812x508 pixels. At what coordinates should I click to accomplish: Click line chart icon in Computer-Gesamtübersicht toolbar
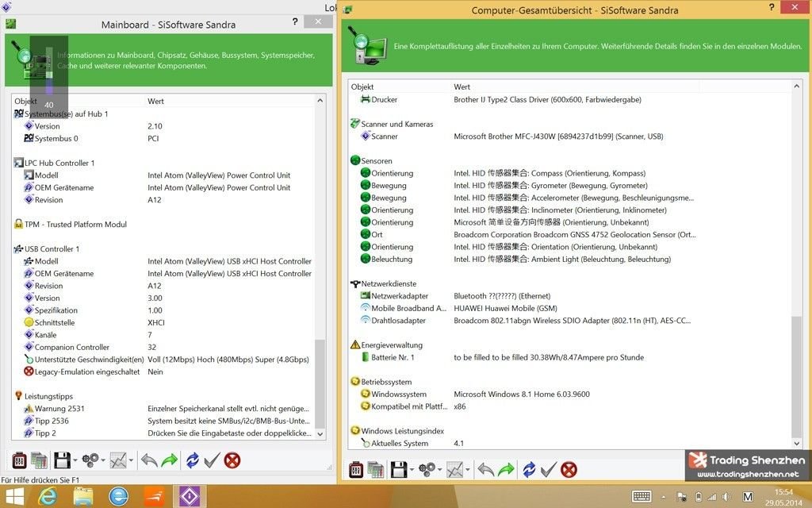454,470
